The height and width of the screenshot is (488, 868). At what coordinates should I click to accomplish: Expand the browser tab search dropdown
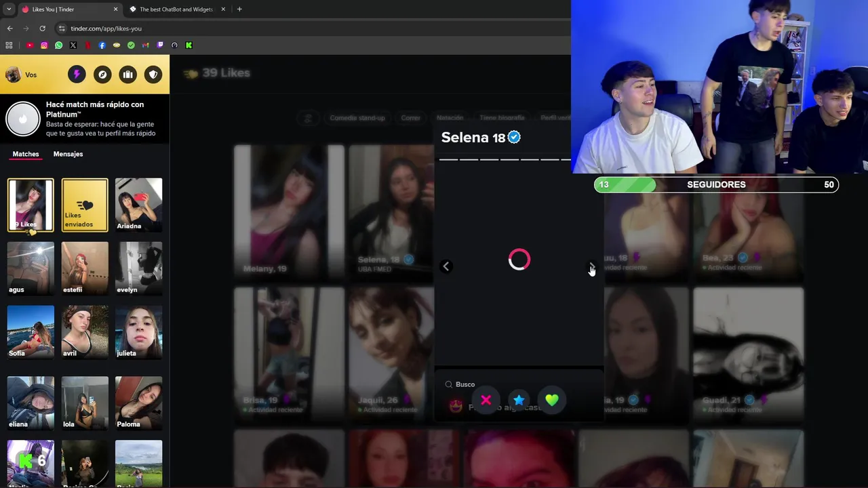[x=9, y=9]
